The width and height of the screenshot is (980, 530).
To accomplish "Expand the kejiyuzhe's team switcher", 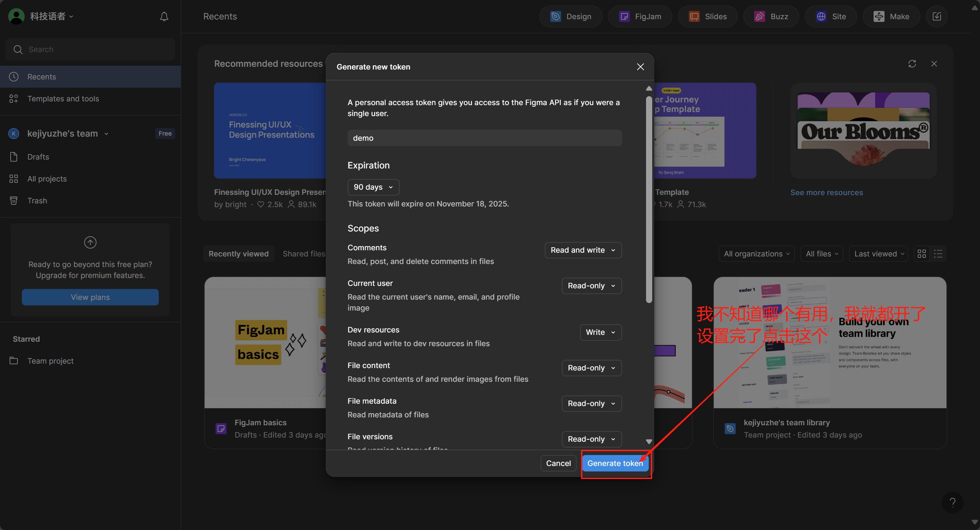I will [x=68, y=133].
